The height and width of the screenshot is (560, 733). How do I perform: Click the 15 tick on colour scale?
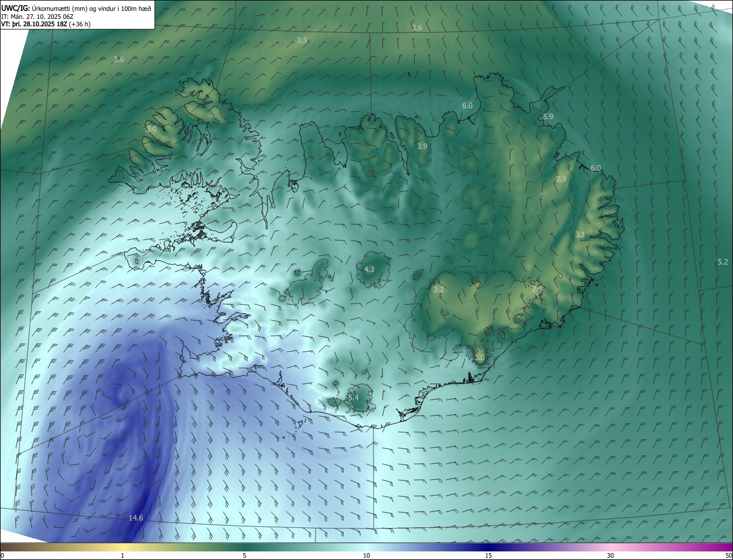[x=488, y=555]
